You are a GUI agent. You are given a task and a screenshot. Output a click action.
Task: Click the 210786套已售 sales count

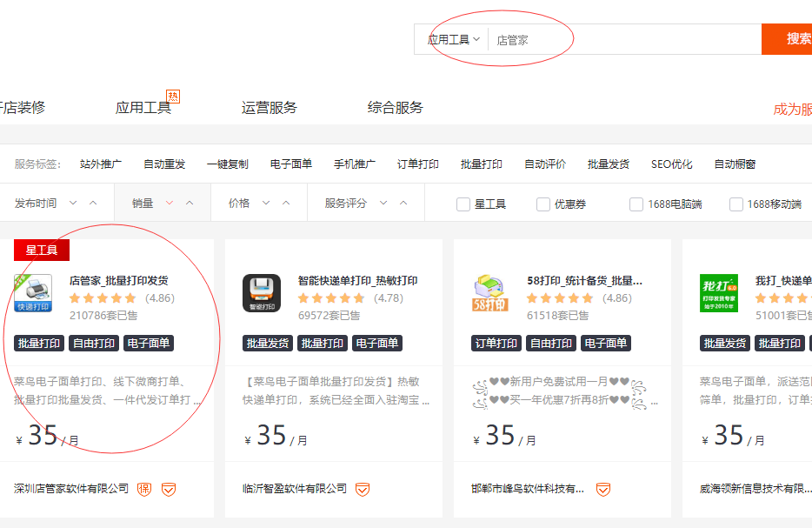103,316
